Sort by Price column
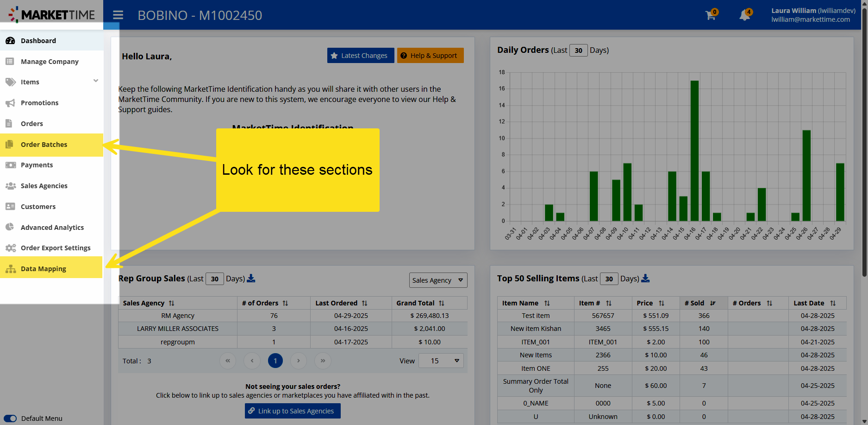The image size is (868, 425). pyautogui.click(x=662, y=303)
